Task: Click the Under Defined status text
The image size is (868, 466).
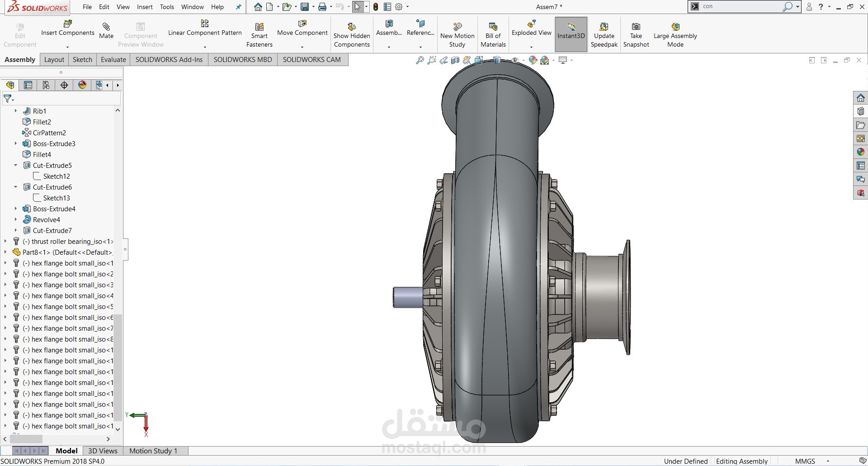Action: click(x=685, y=461)
